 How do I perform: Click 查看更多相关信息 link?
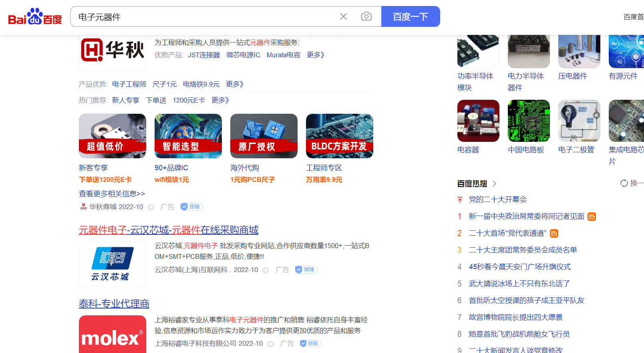[x=112, y=194]
